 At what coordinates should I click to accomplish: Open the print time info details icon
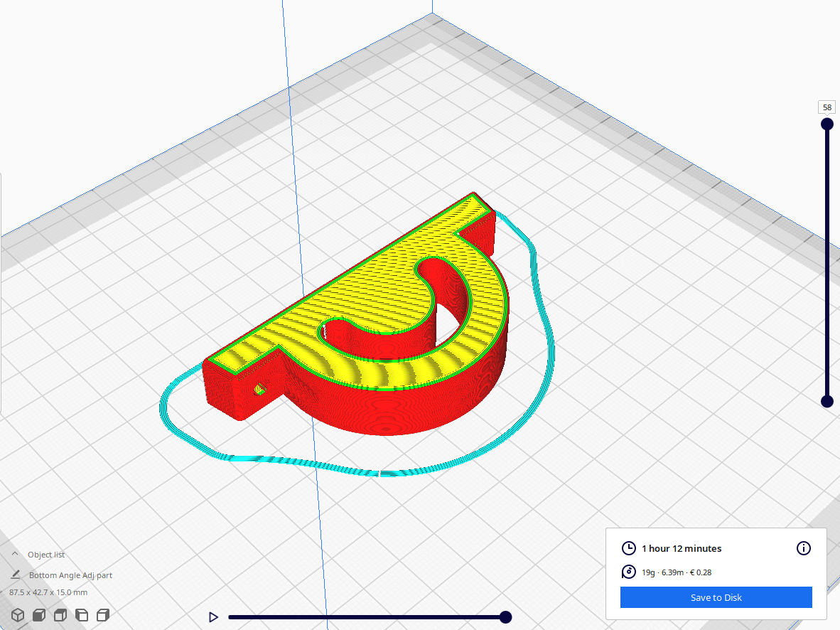[x=804, y=548]
